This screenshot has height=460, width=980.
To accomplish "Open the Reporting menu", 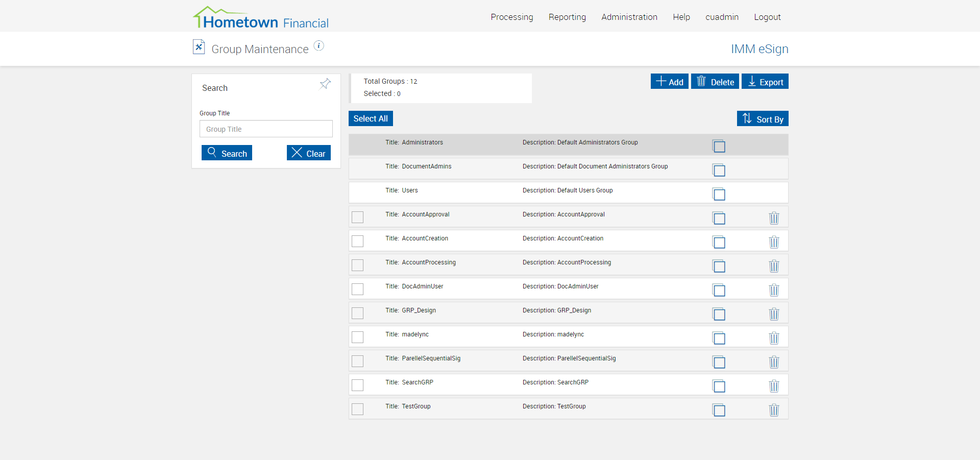I will 567,17.
